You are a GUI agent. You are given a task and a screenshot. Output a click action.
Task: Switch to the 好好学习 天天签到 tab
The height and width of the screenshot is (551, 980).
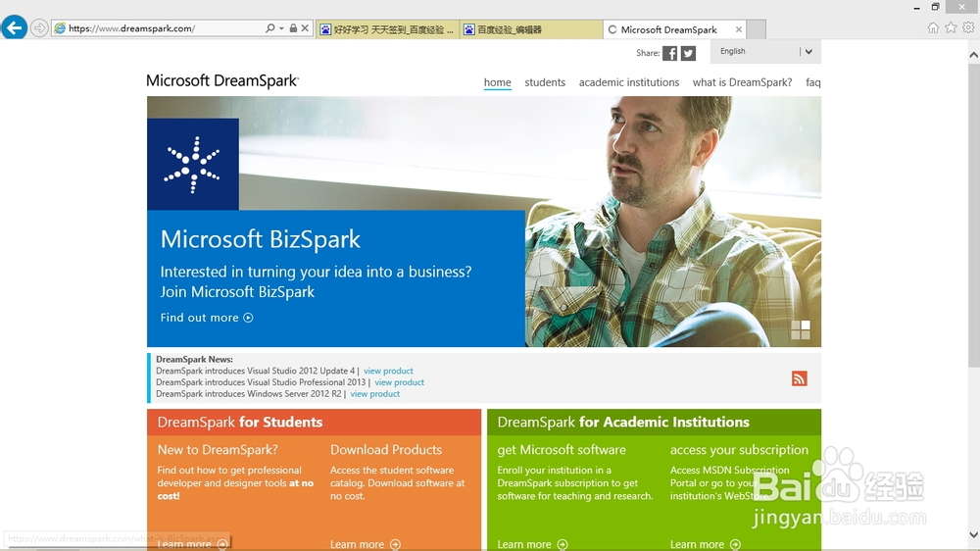click(387, 29)
